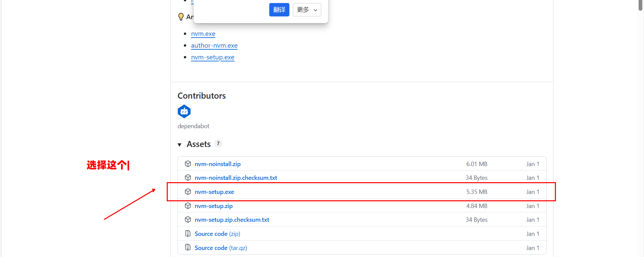644x257 pixels.
Task: Open the dependabot contributor avatar
Action: [184, 111]
